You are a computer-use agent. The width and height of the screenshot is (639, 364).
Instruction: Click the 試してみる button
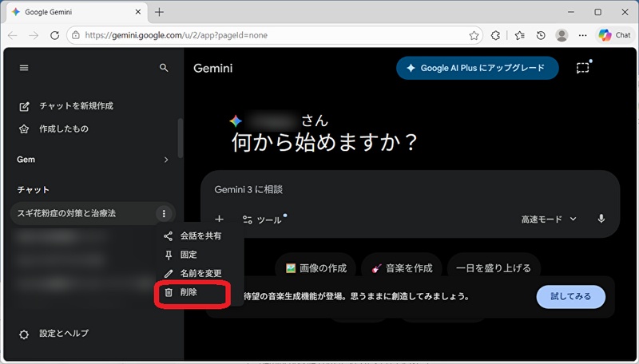[570, 296]
